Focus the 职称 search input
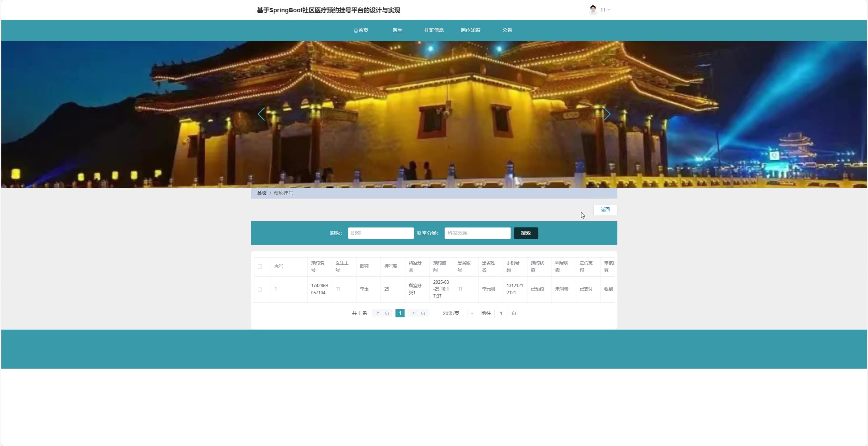The image size is (868, 446). (x=380, y=233)
